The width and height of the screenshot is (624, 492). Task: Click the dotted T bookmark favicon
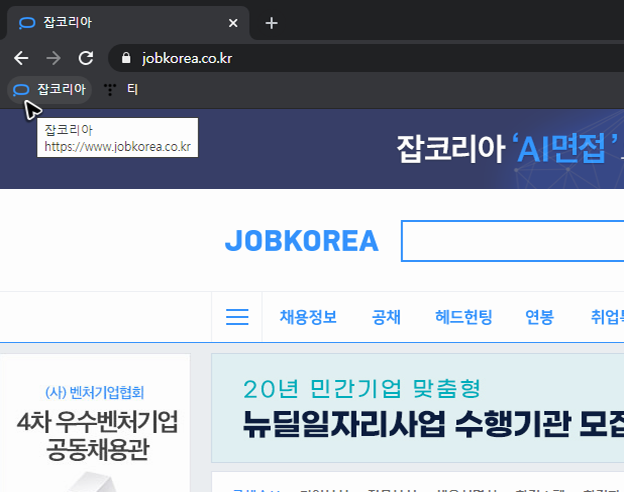point(110,90)
